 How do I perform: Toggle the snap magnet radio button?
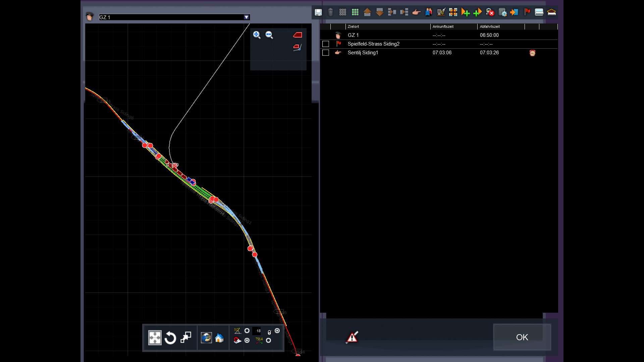(247, 341)
